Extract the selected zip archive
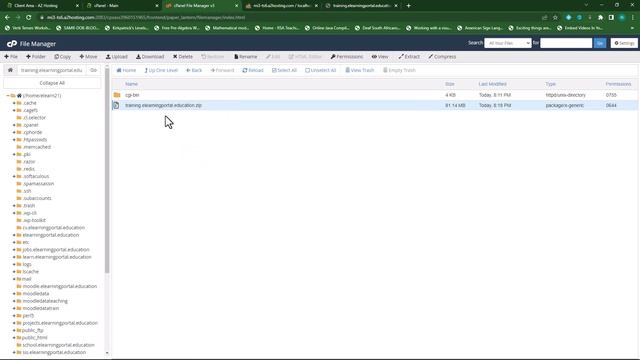 (409, 57)
